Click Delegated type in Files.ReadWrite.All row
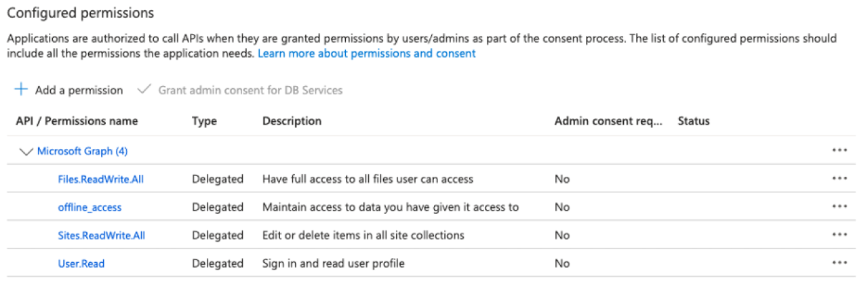Image resolution: width=868 pixels, height=298 pixels. point(218,179)
